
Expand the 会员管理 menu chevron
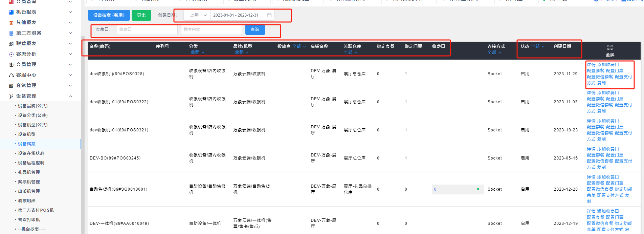point(70,65)
